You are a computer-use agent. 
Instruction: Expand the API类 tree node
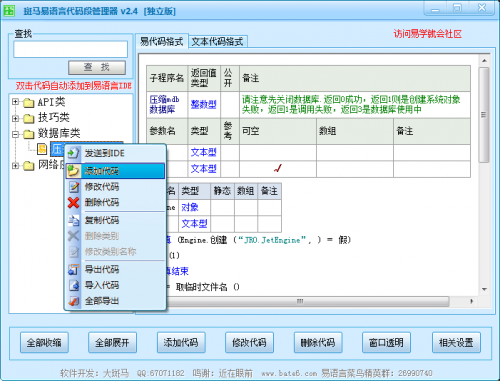pyautogui.click(x=15, y=102)
